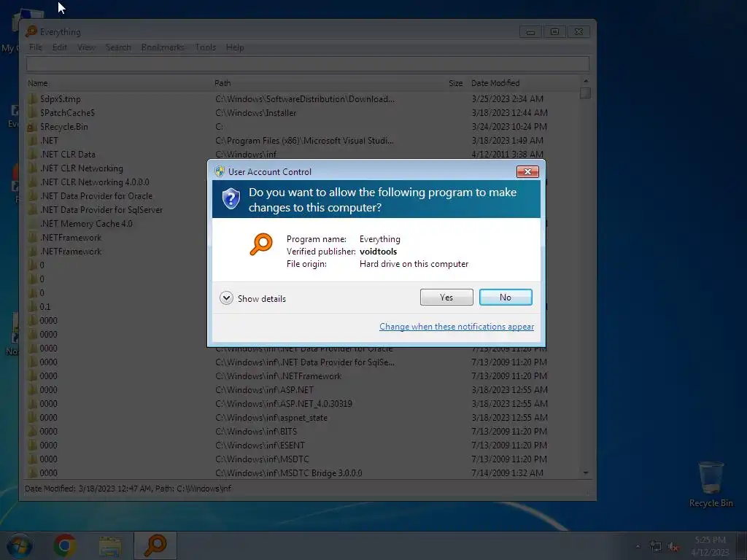Click path 'C:\Windows\inf\aspnet_state'
Image resolution: width=747 pixels, height=560 pixels.
coord(271,418)
